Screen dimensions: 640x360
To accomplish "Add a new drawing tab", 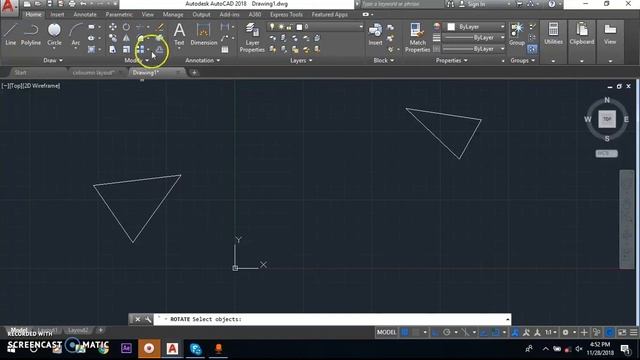I will coord(194,73).
